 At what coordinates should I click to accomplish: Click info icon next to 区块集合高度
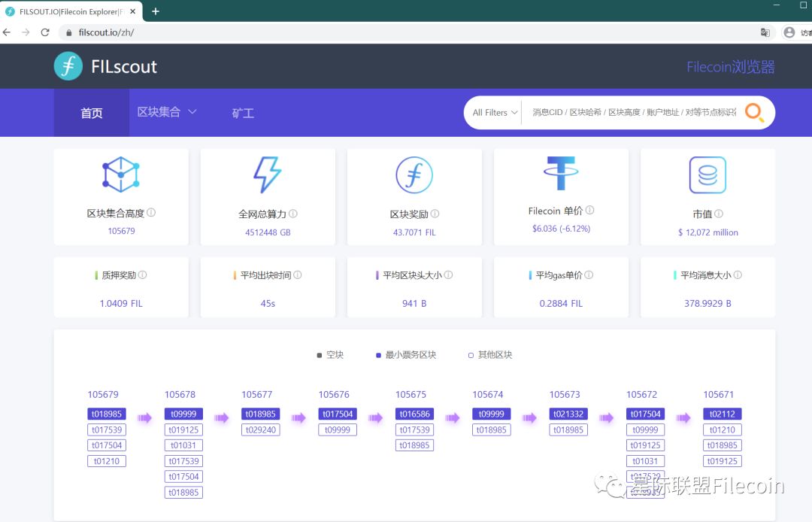pos(151,212)
